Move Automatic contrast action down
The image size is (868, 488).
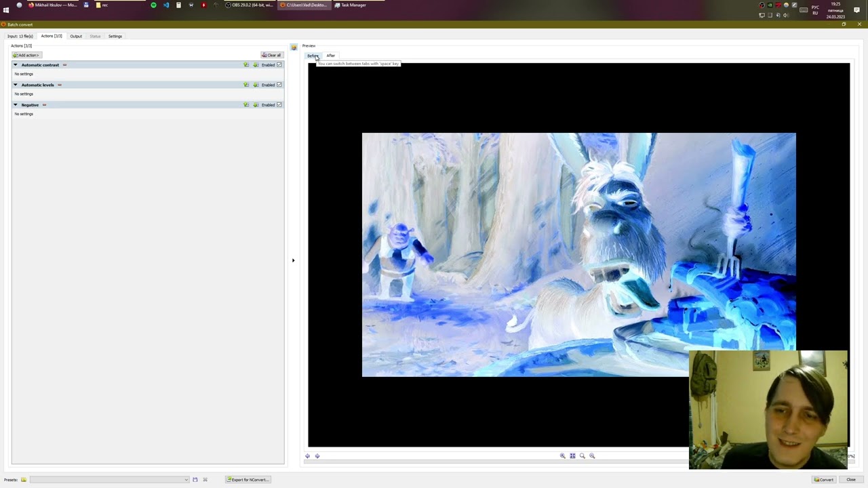coord(256,65)
